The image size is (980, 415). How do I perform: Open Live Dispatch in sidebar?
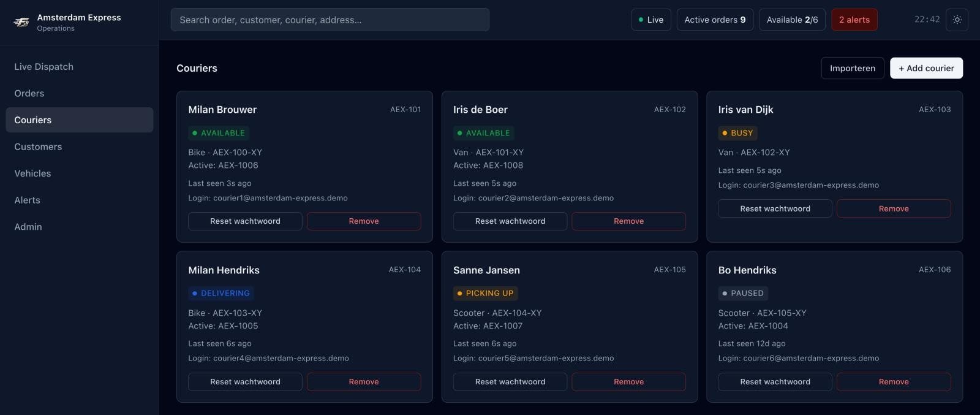pyautogui.click(x=80, y=67)
